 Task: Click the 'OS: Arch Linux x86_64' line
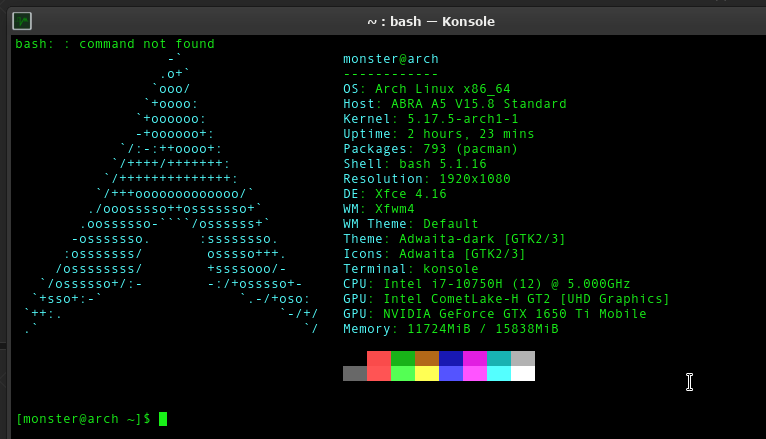pos(426,89)
